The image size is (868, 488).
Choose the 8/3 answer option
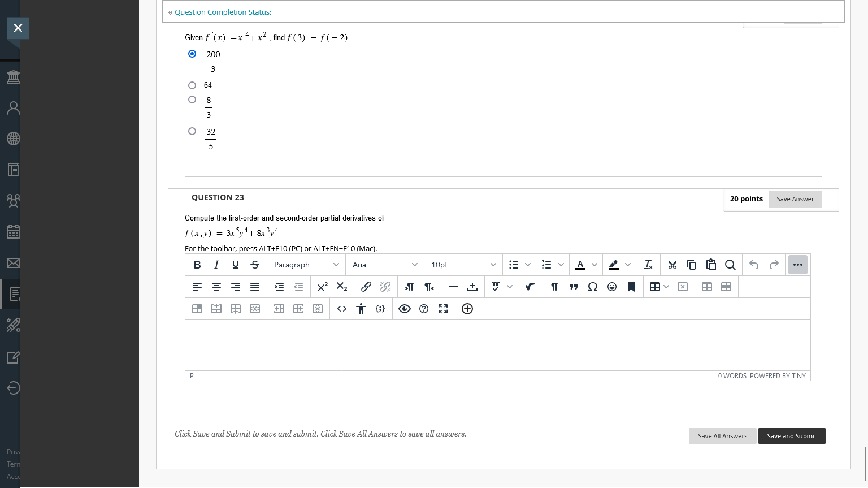tap(192, 100)
